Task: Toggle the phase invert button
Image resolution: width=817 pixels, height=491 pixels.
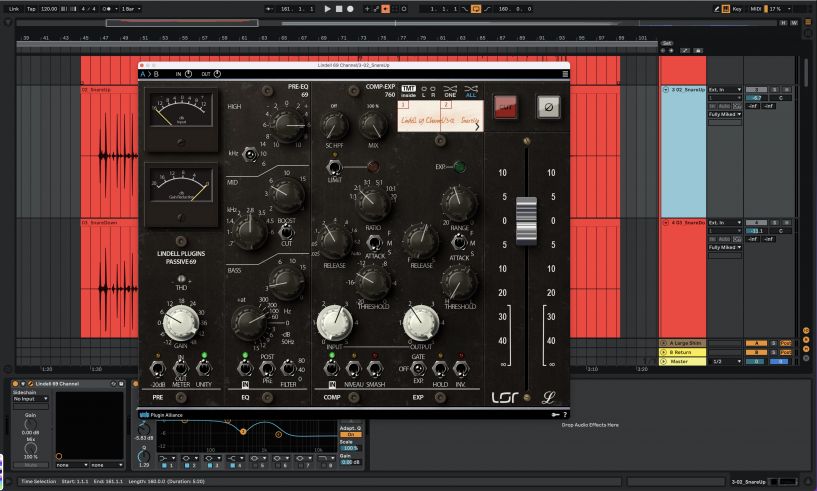Action: point(549,107)
